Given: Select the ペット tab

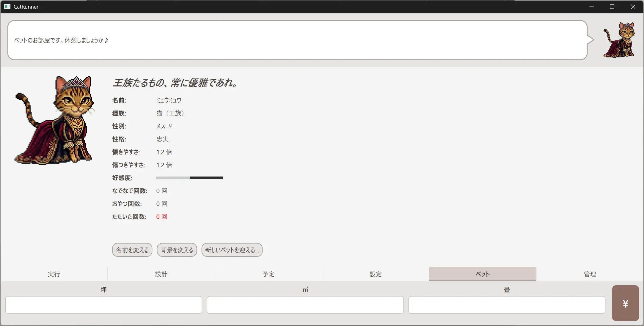Looking at the screenshot, I should 483,274.
